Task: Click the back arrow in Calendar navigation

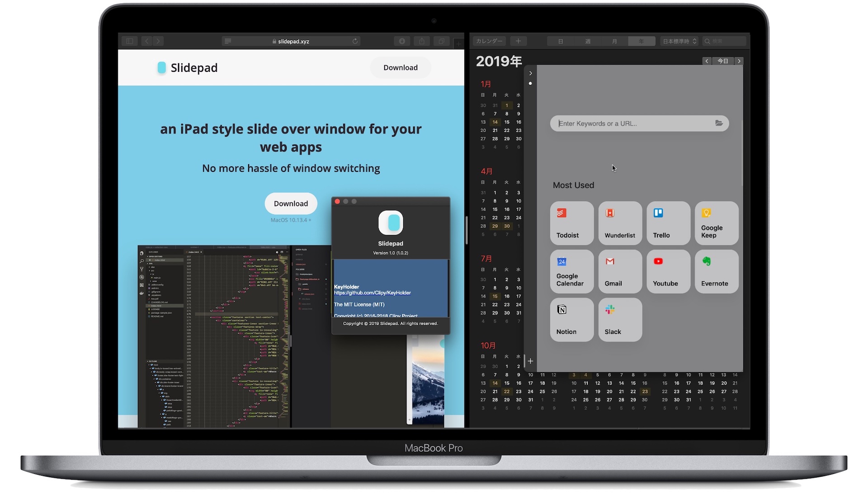Action: (706, 61)
